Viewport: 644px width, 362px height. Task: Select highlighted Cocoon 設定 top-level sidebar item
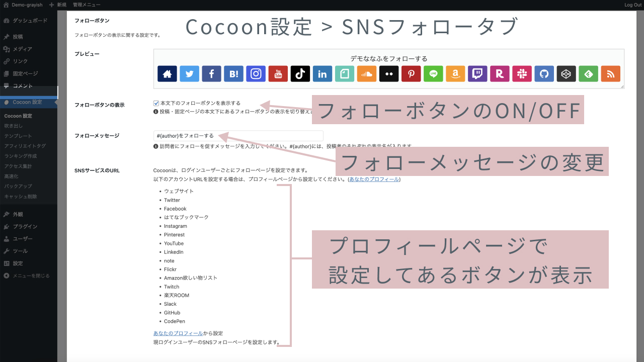29,102
